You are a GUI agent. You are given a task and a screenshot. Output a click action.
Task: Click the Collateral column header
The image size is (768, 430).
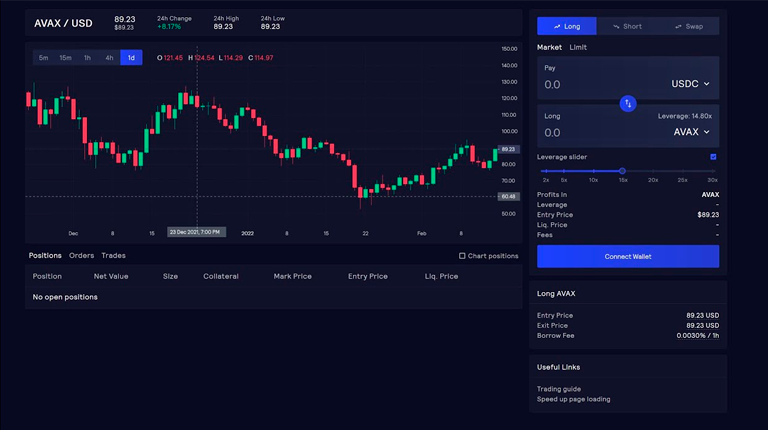tap(221, 276)
